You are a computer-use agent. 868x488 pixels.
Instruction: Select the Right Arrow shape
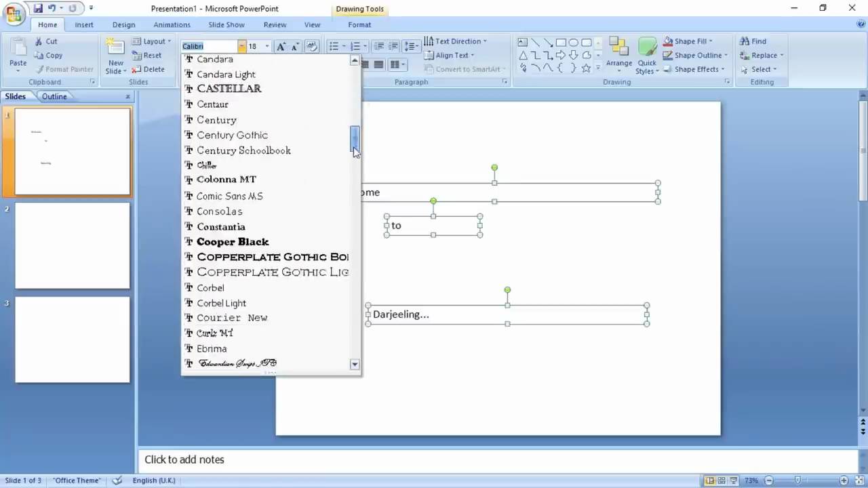click(561, 56)
